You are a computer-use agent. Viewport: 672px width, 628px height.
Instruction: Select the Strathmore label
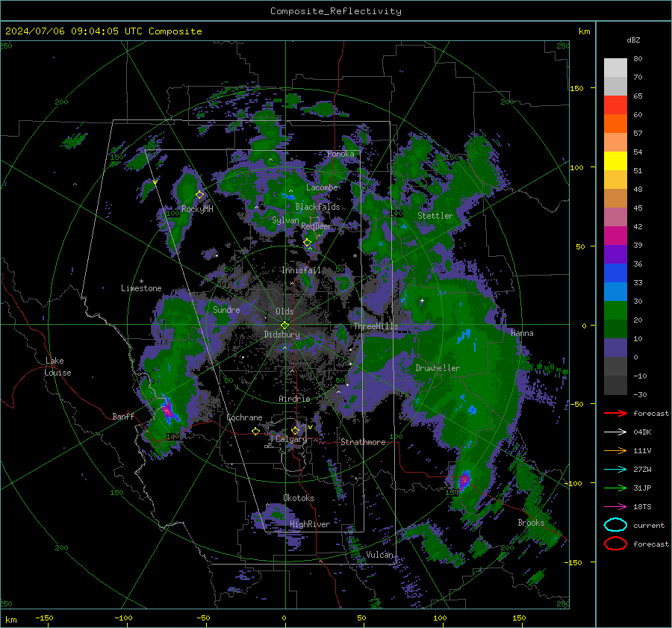[x=363, y=442]
